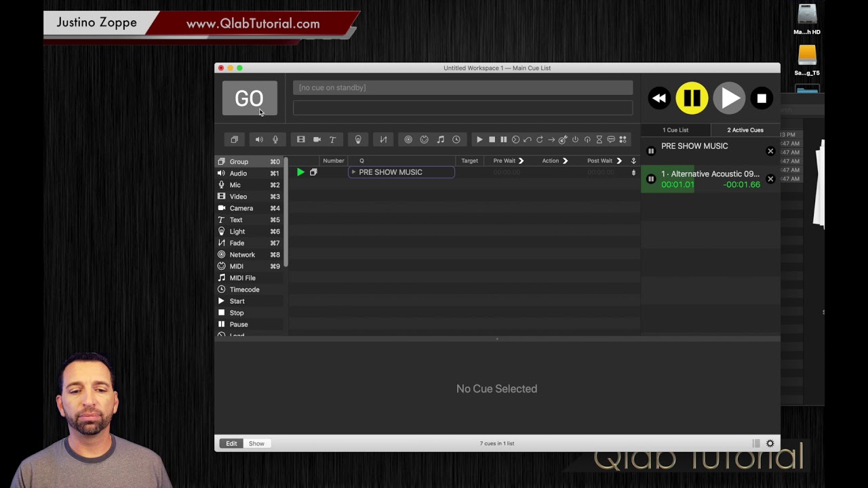Switch to the 2 Active Cues tab

point(745,130)
